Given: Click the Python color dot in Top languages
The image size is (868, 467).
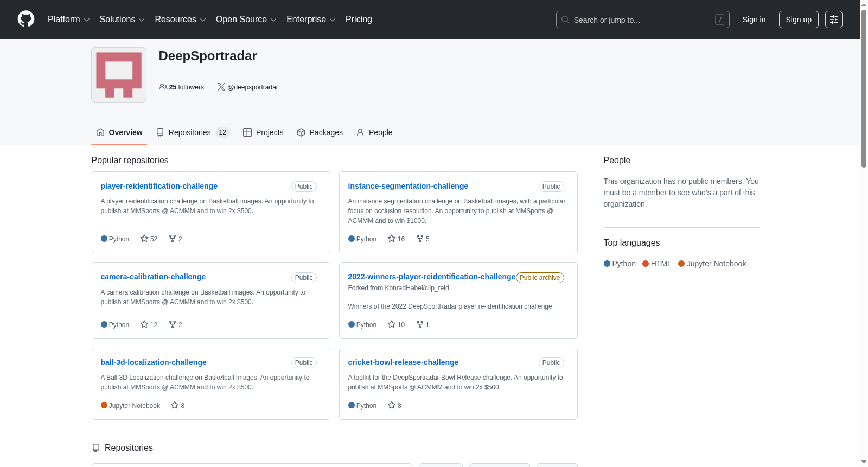Looking at the screenshot, I should (607, 264).
